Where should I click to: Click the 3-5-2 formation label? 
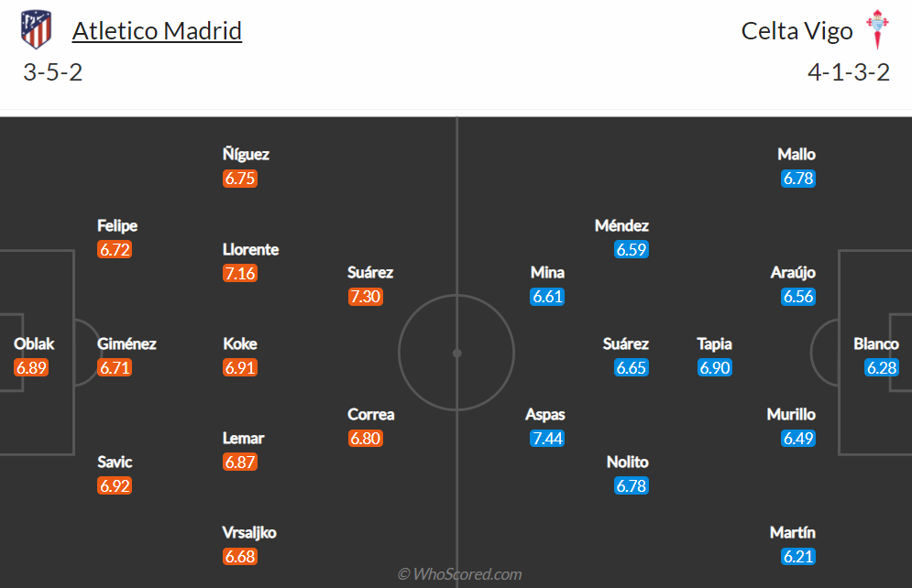(x=52, y=72)
